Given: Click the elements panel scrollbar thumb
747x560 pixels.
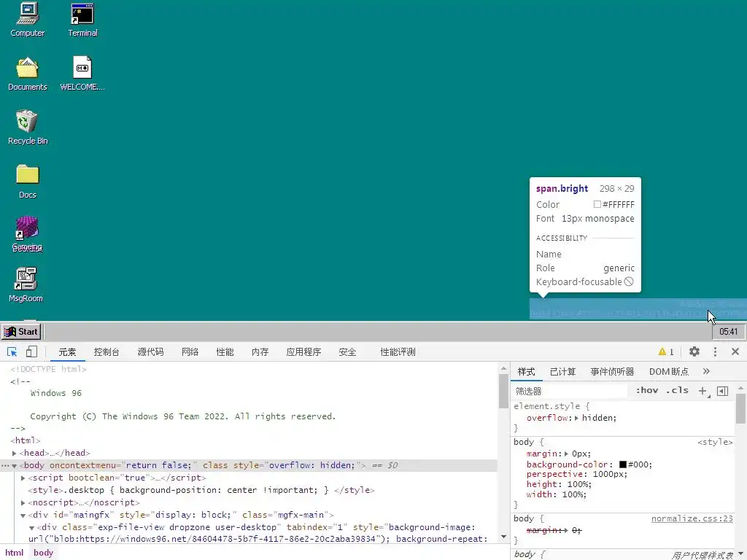Looking at the screenshot, I should click(503, 392).
